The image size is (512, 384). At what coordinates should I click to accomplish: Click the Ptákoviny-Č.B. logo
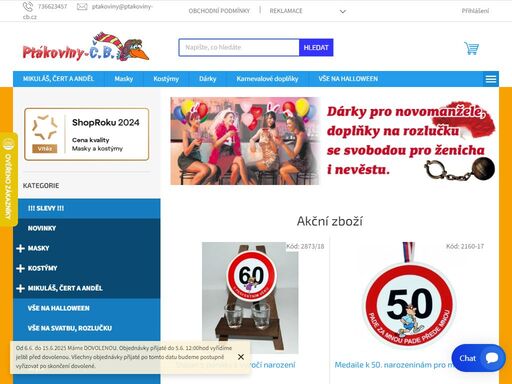(x=86, y=47)
